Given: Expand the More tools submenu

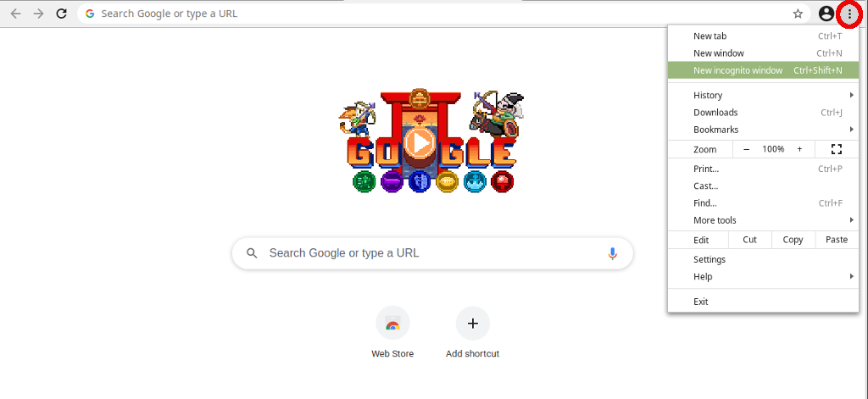Looking at the screenshot, I should [x=764, y=220].
